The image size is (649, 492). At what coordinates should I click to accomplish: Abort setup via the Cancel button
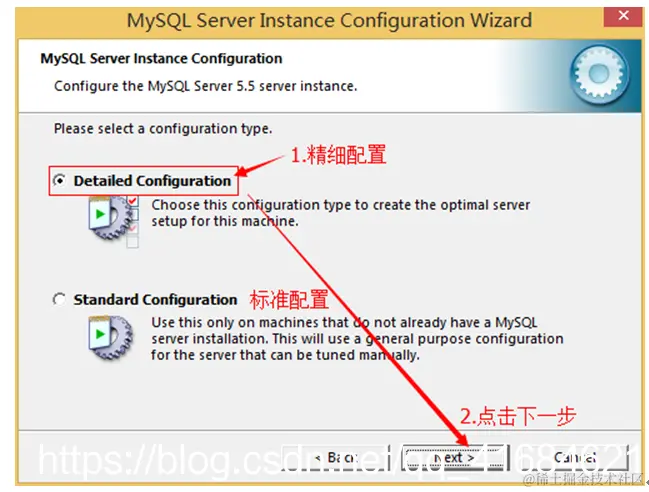(x=574, y=458)
